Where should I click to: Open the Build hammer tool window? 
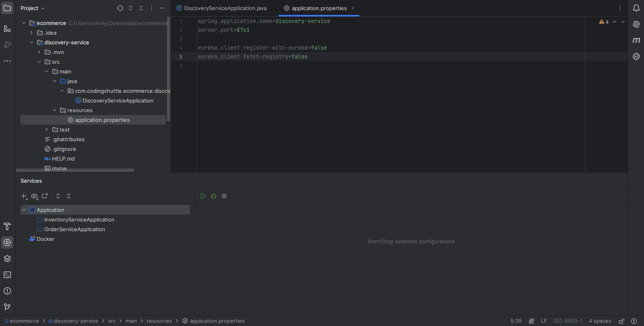point(7,226)
